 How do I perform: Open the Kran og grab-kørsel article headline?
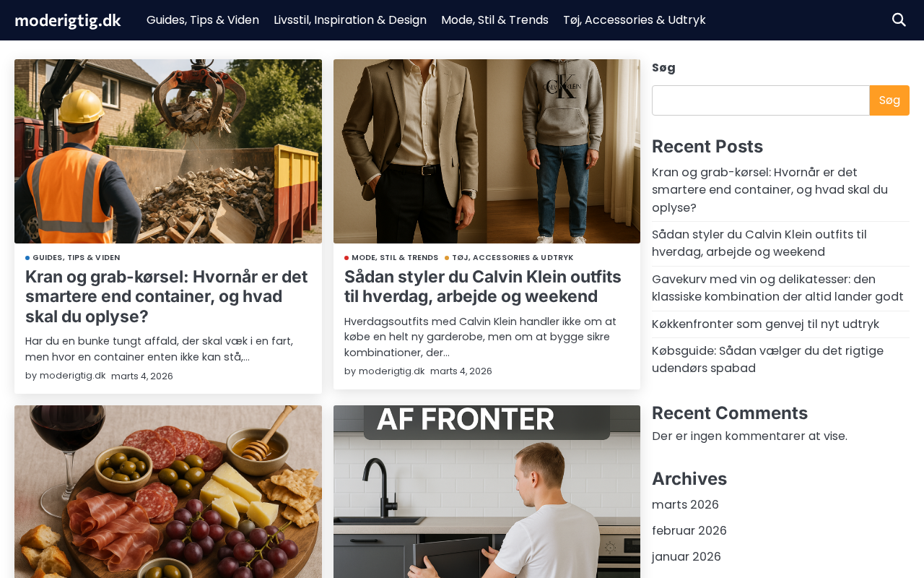pos(167,296)
